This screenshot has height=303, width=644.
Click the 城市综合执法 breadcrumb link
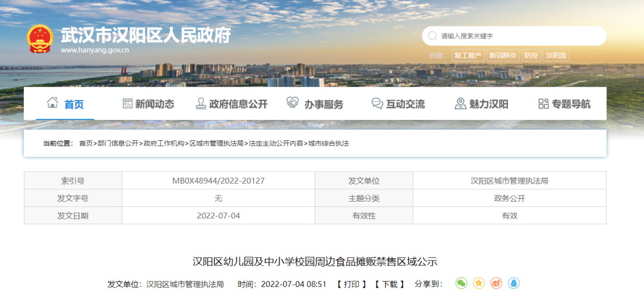(x=329, y=143)
